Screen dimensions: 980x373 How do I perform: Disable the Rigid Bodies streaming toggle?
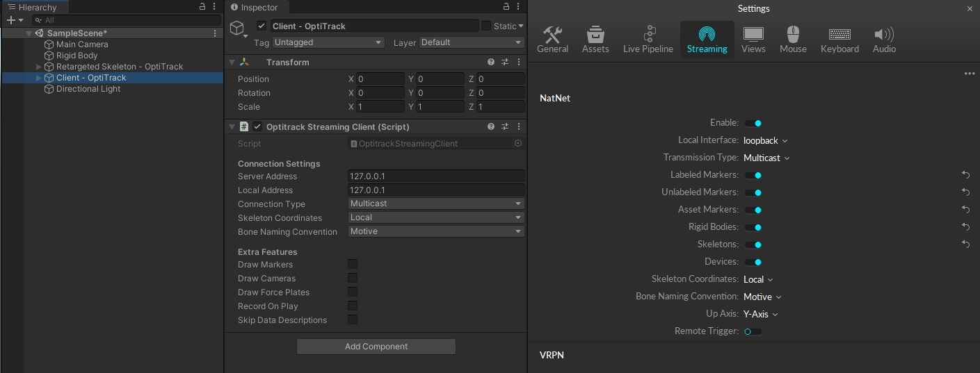click(753, 227)
